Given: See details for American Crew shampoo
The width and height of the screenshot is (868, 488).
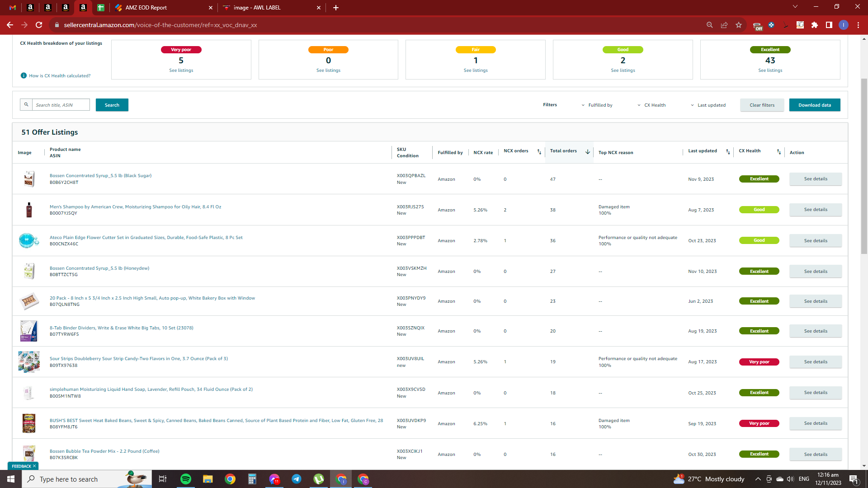Looking at the screenshot, I should 816,210.
